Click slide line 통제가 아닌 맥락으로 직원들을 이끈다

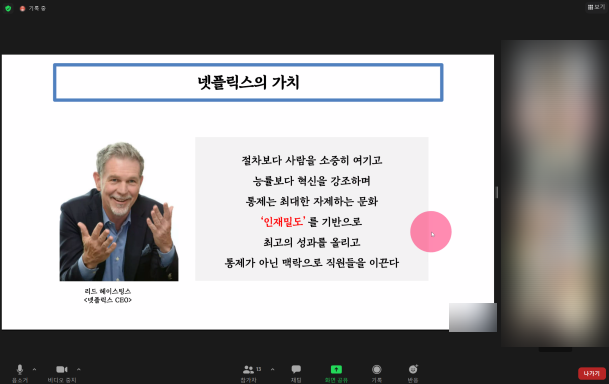pyautogui.click(x=312, y=263)
